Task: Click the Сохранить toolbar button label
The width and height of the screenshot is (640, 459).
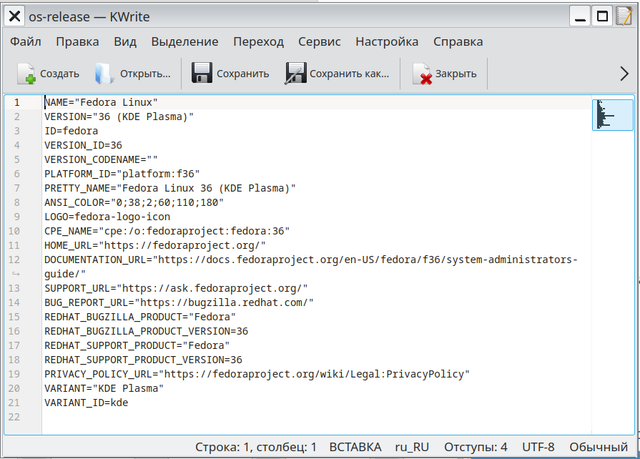Action: tap(242, 74)
